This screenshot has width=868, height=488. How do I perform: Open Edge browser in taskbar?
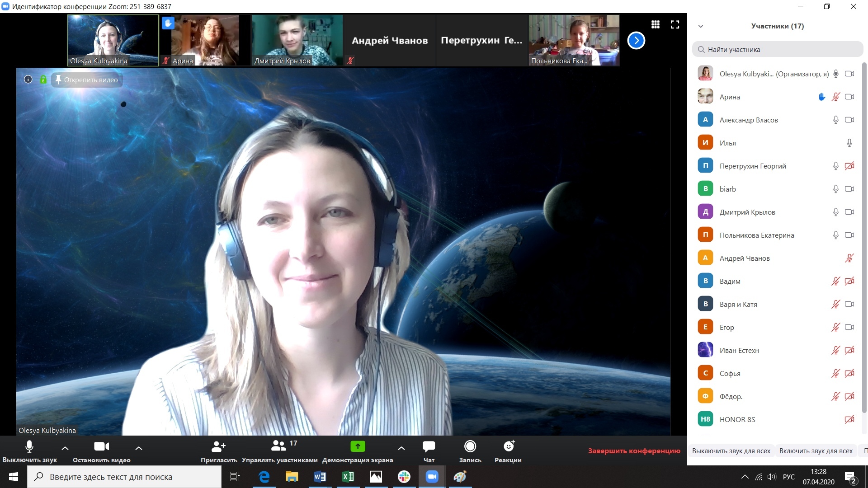coord(264,477)
